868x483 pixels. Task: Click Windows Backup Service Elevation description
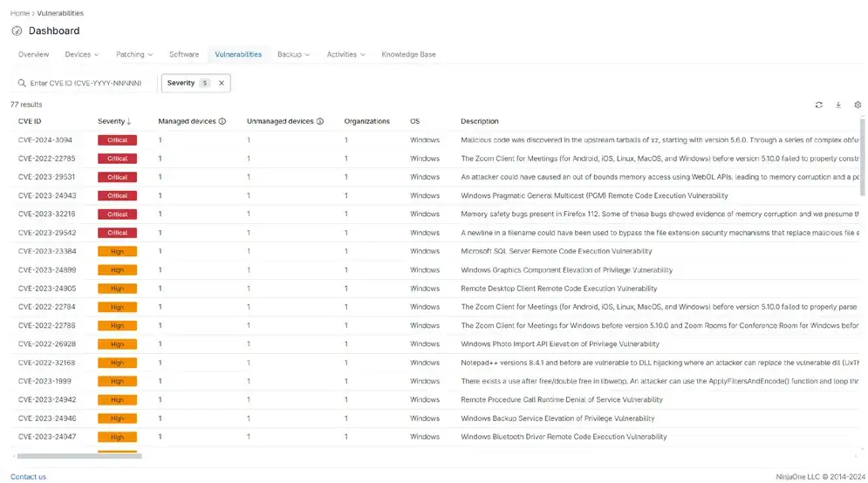557,418
